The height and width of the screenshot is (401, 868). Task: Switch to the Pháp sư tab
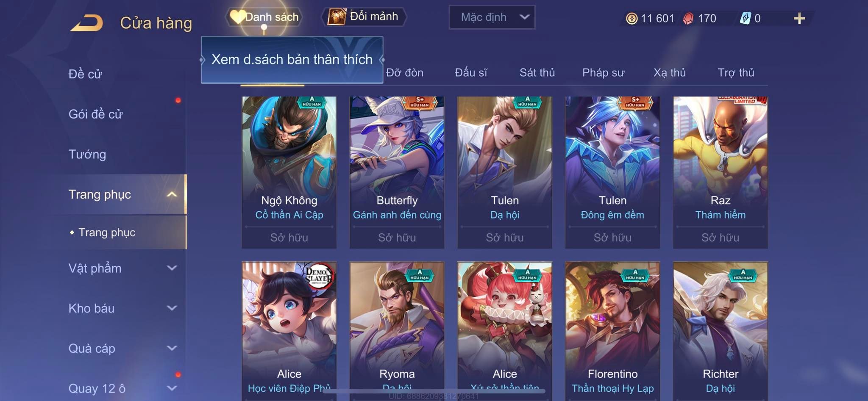603,73
